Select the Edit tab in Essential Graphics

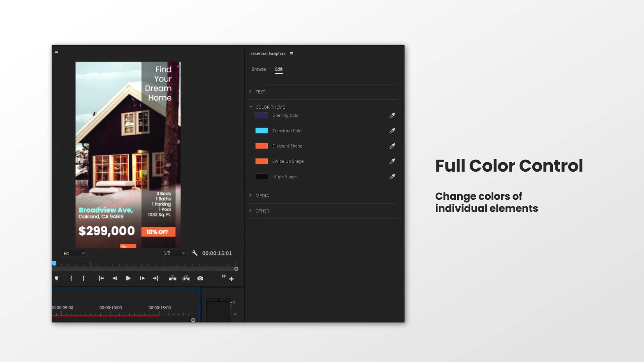pyautogui.click(x=279, y=69)
